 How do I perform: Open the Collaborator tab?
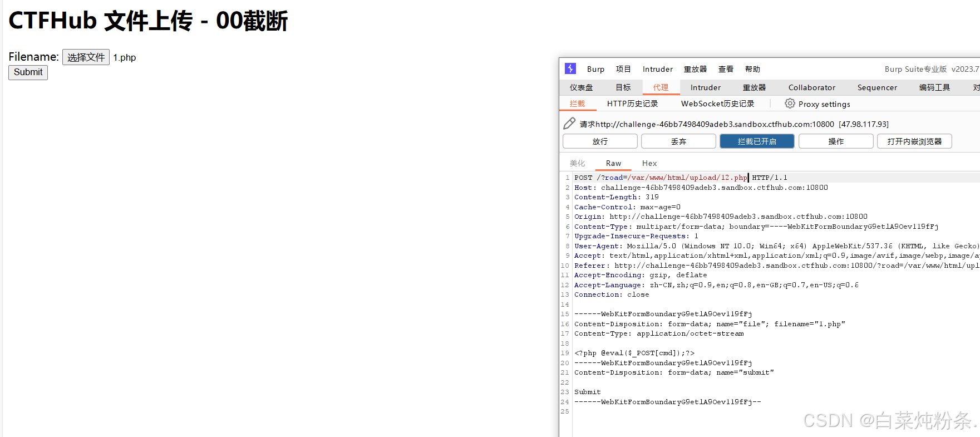click(x=812, y=87)
